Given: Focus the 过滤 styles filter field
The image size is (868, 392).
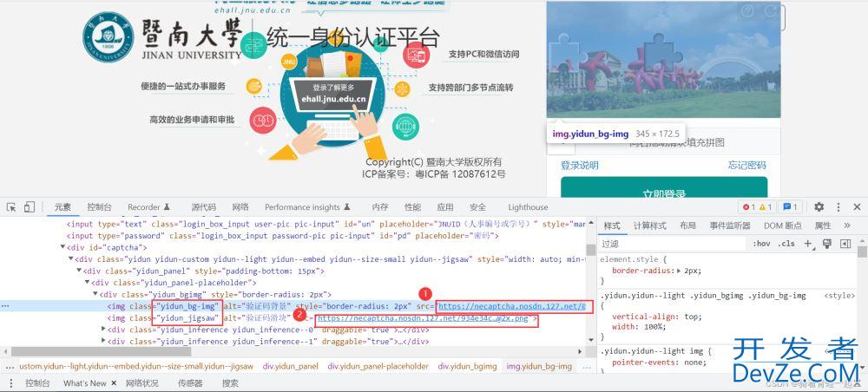Looking at the screenshot, I should tap(674, 244).
